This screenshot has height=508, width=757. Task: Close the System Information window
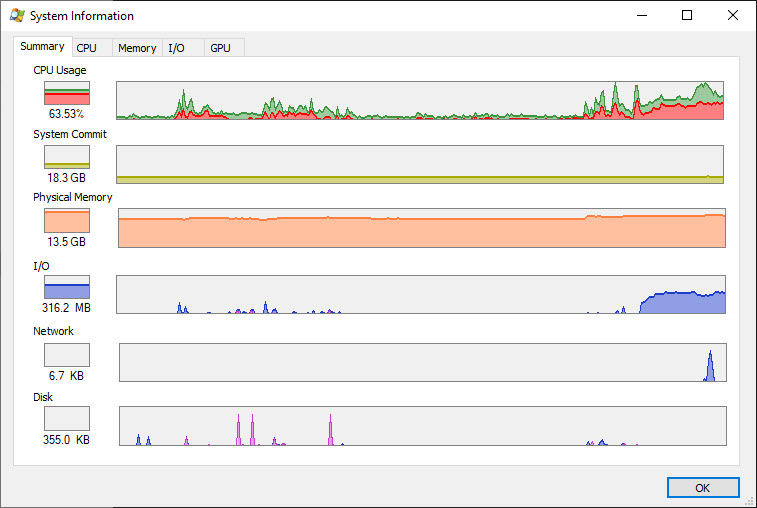coord(732,15)
